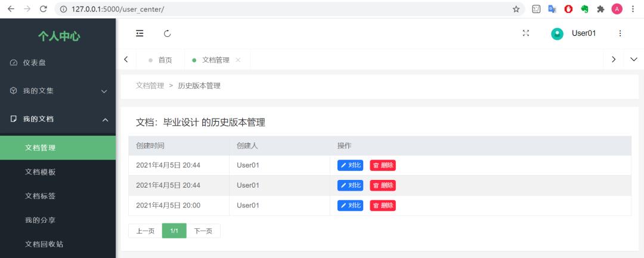Reload the page with browser refresh icon
Image resolution: width=644 pixels, height=258 pixels.
pyautogui.click(x=43, y=9)
